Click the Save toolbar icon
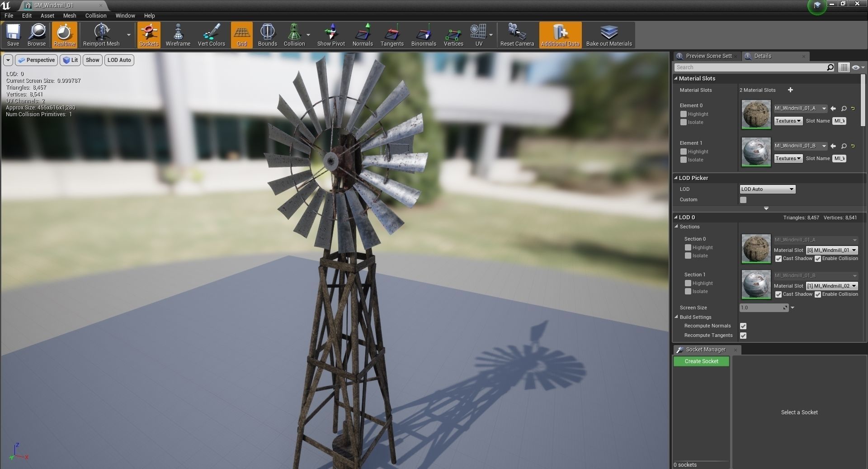 click(x=13, y=35)
